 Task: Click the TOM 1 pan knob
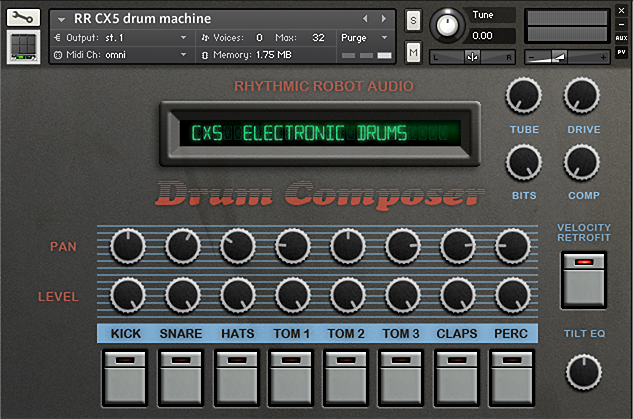[x=293, y=246]
